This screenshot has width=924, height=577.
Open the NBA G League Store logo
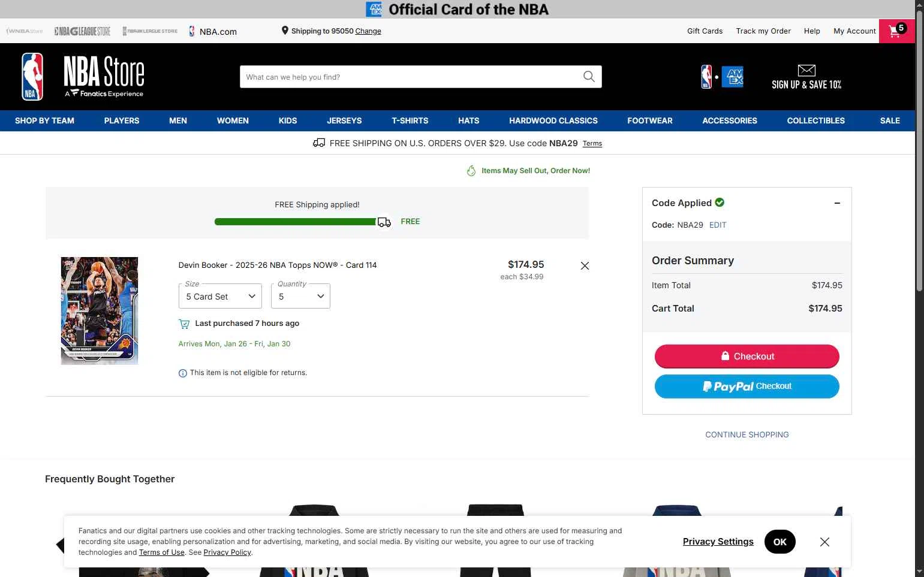(82, 31)
